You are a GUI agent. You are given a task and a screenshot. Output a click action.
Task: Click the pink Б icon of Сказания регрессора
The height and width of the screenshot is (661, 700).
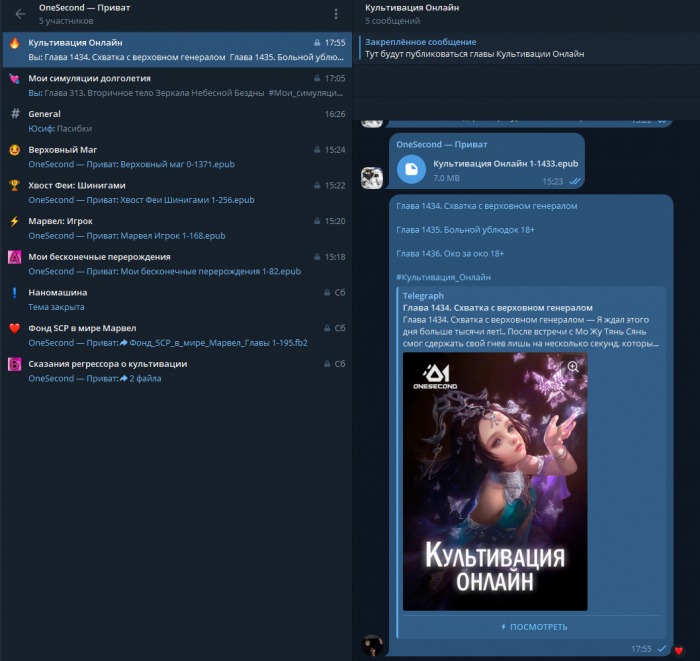15,364
